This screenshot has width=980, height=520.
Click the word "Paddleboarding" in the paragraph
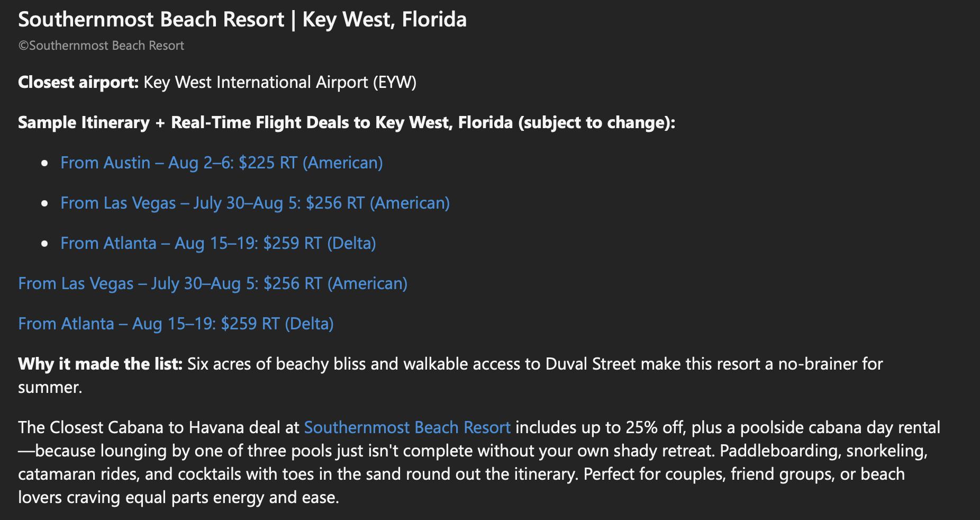tap(781, 451)
